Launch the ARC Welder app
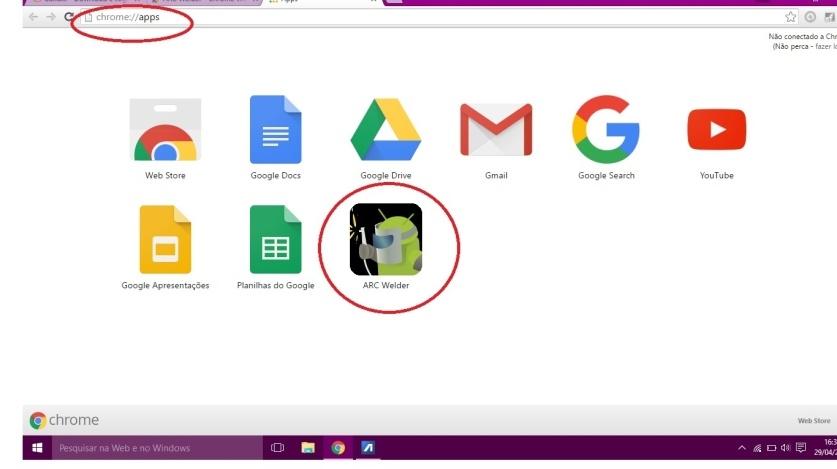837x469 pixels. [385, 247]
